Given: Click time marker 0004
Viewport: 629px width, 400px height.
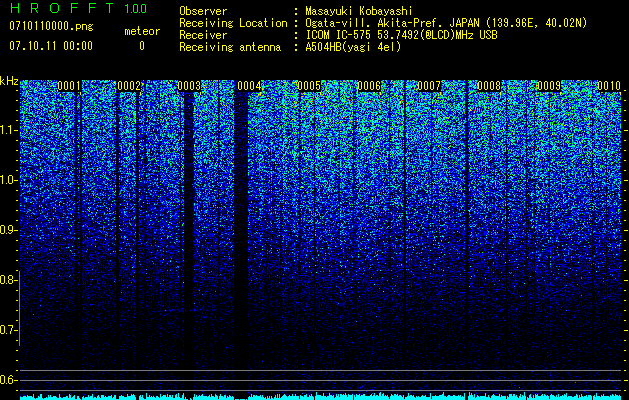Looking at the screenshot, I should tap(249, 86).
